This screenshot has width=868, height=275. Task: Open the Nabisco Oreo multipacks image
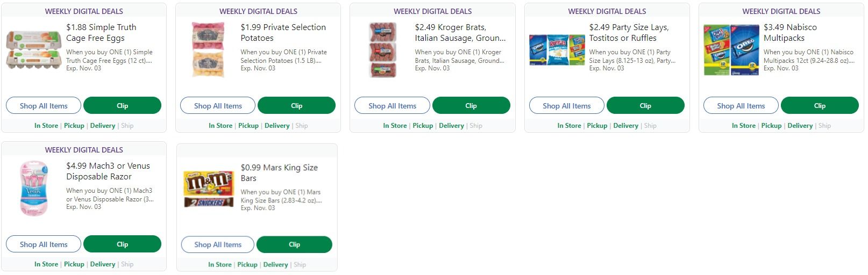pyautogui.click(x=731, y=50)
